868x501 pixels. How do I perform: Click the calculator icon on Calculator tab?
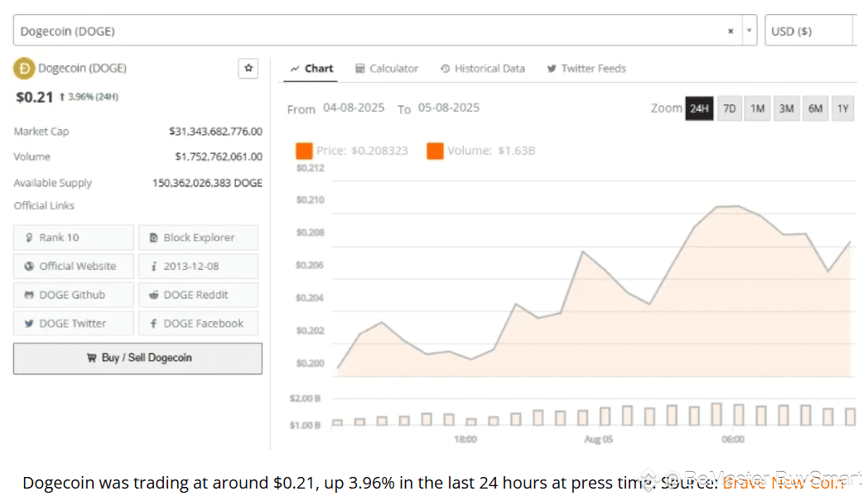pyautogui.click(x=359, y=69)
